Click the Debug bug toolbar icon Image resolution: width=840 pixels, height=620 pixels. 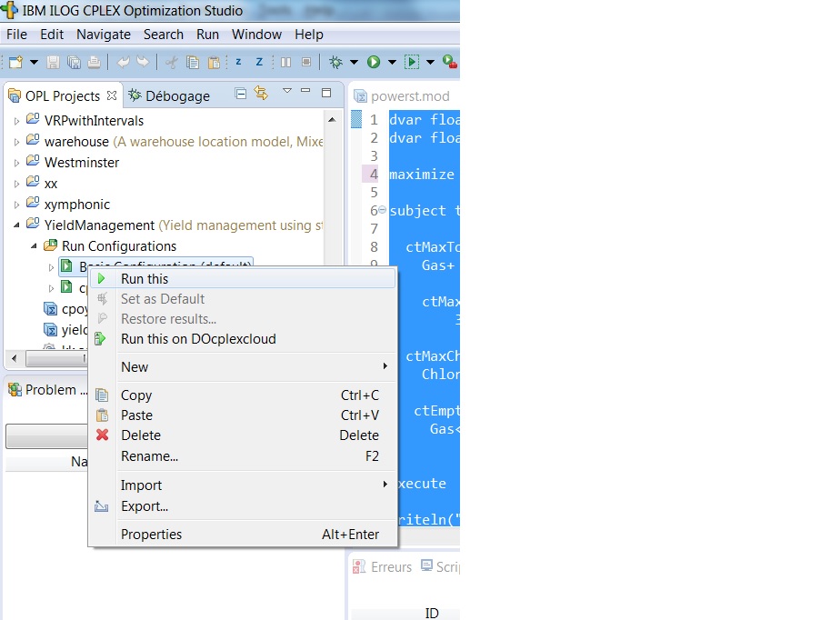335,62
